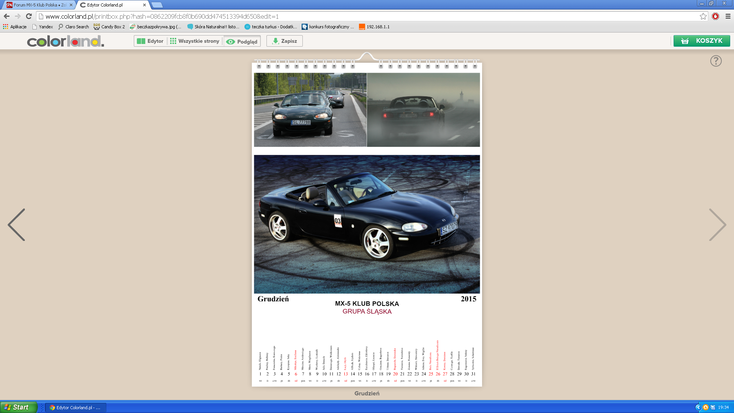Open the beczkazpokrywa.jpg bookmark
Viewport: 734px width, 413px height.
click(x=155, y=27)
